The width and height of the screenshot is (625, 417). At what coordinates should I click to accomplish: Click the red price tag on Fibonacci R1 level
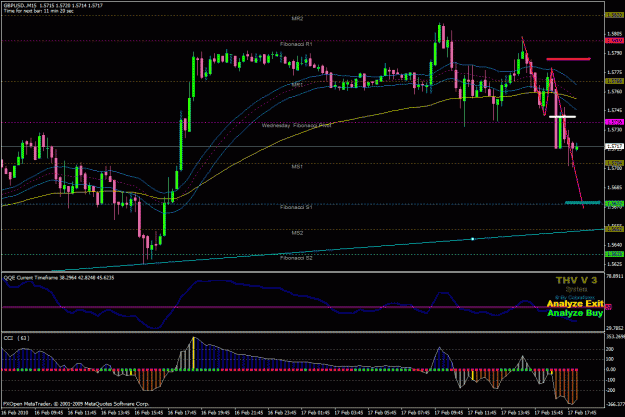(x=614, y=41)
